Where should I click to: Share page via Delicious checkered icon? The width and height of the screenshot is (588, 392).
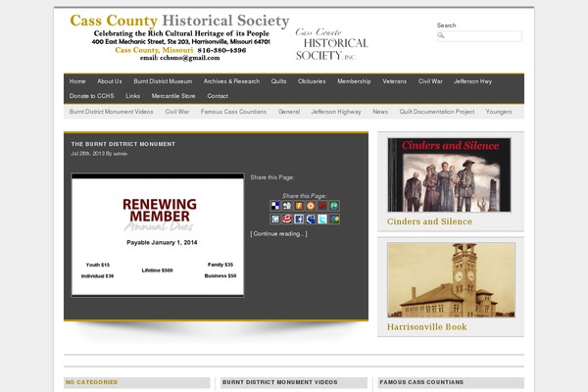[274, 206]
